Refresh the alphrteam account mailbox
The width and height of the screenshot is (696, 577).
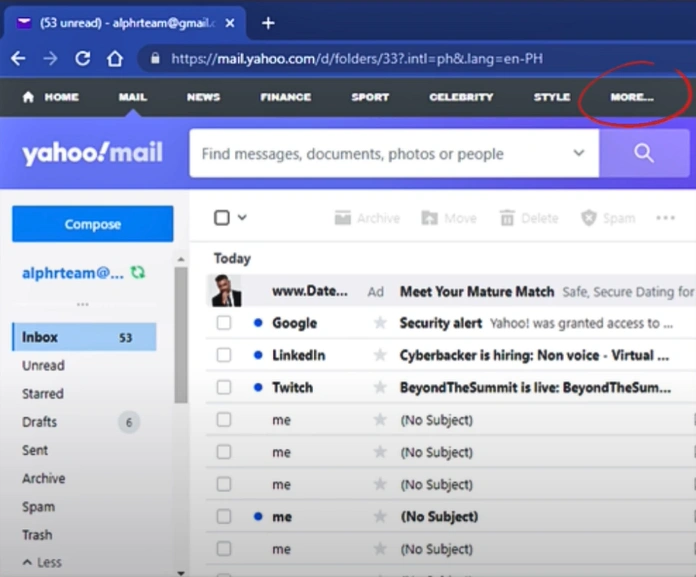point(138,272)
